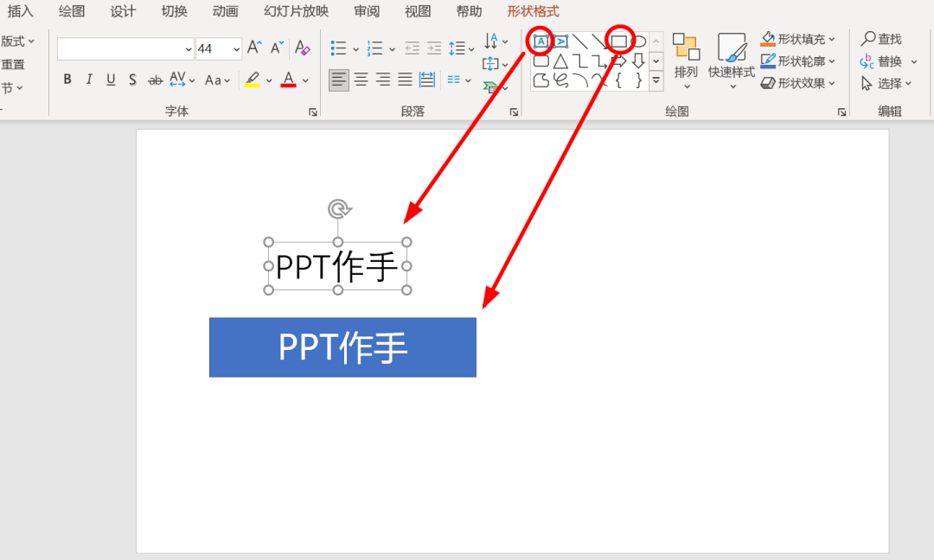Open text direction dropdown
The image size is (934, 560).
[496, 41]
